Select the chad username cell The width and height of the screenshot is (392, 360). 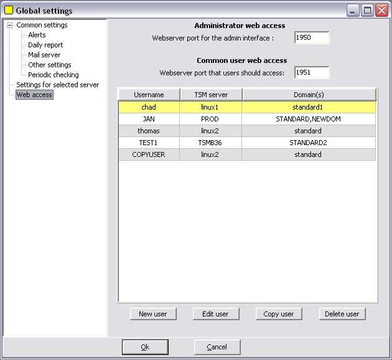click(x=149, y=107)
